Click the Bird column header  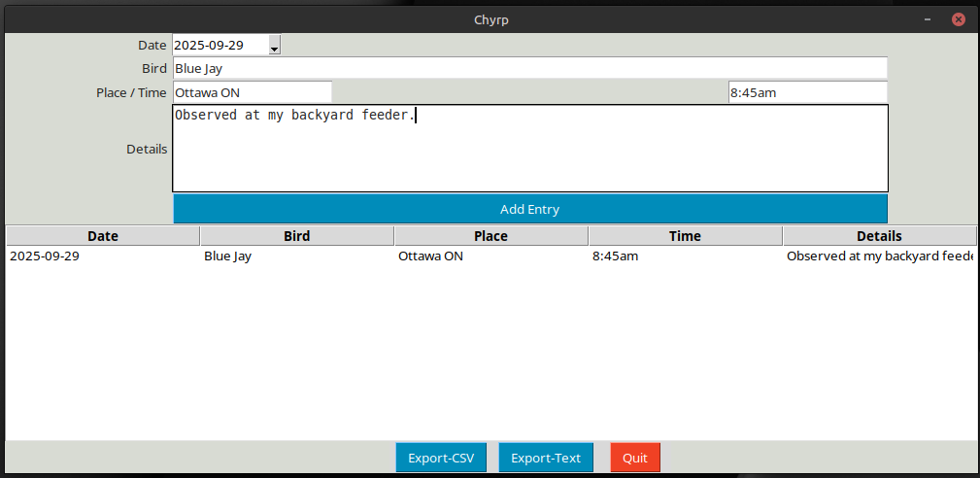tap(297, 236)
